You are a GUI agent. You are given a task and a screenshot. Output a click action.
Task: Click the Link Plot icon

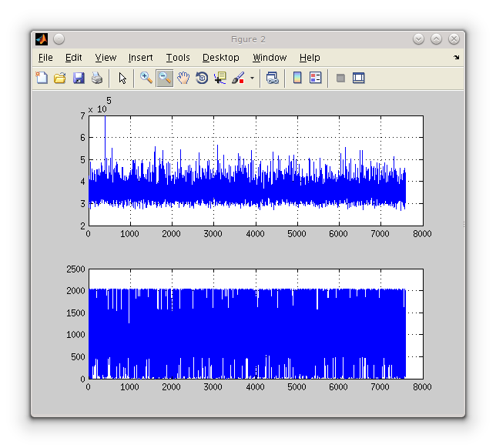coord(273,78)
